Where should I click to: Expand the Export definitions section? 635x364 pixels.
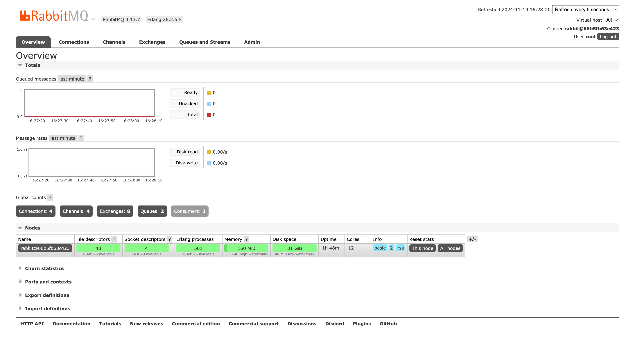47,295
